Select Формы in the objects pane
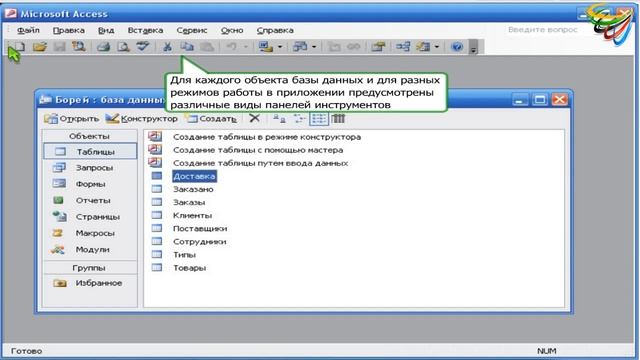Image resolution: width=640 pixels, height=360 pixels. [90, 184]
